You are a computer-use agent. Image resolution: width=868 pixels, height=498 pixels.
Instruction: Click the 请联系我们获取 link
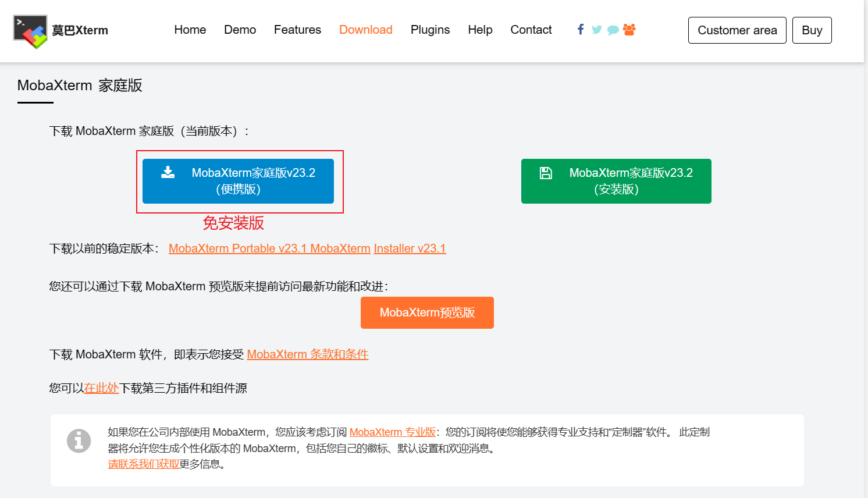click(x=143, y=464)
